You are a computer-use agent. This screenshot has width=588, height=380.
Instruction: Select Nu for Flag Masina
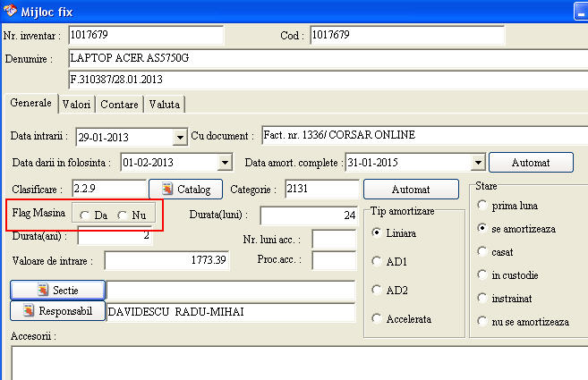122,215
